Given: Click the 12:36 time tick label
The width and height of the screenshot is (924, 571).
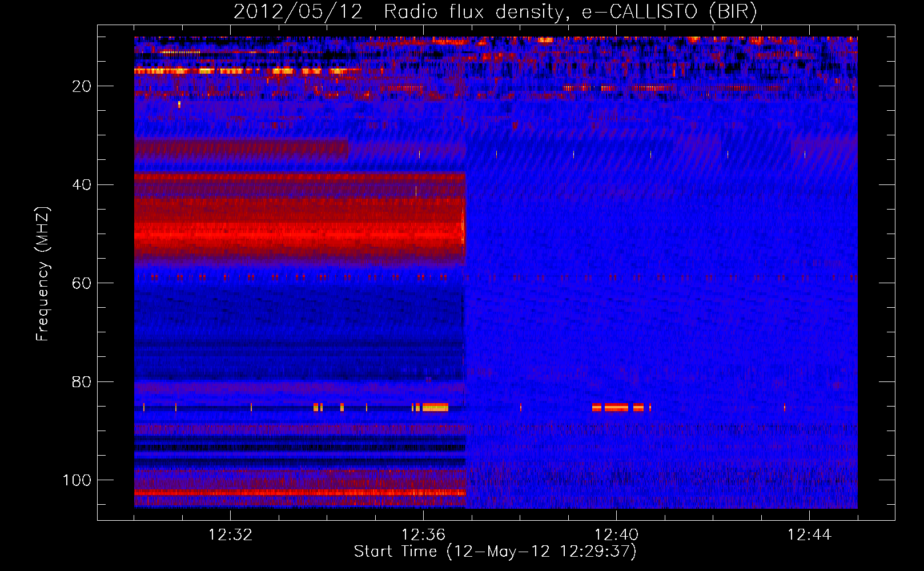Looking at the screenshot, I should pyautogui.click(x=423, y=534).
